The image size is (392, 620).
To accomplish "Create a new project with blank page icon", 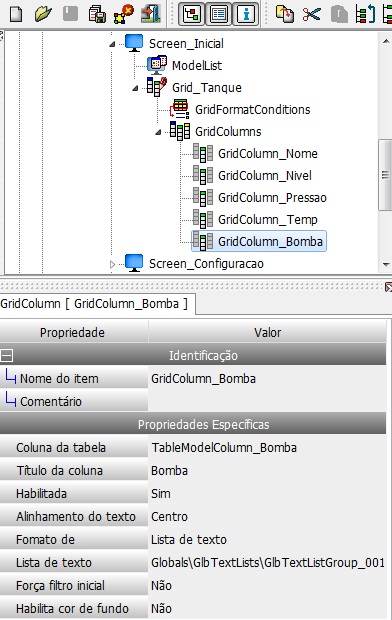I will point(16,14).
